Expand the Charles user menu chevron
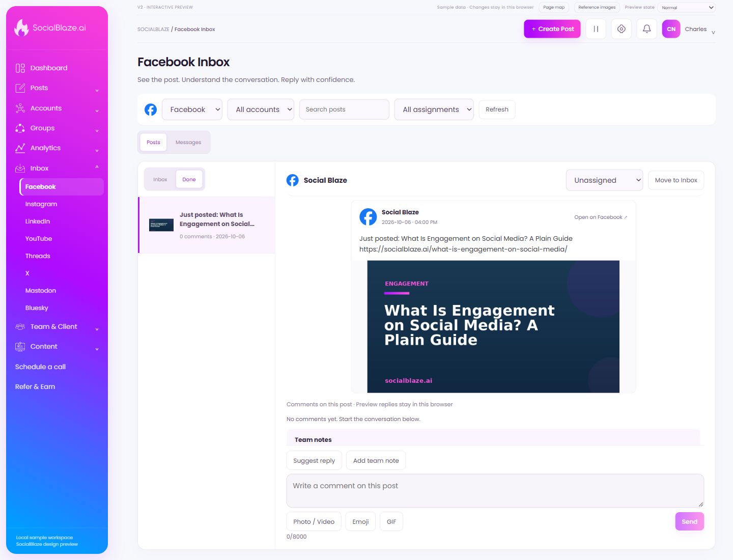This screenshot has height=560, width=733. point(713,33)
